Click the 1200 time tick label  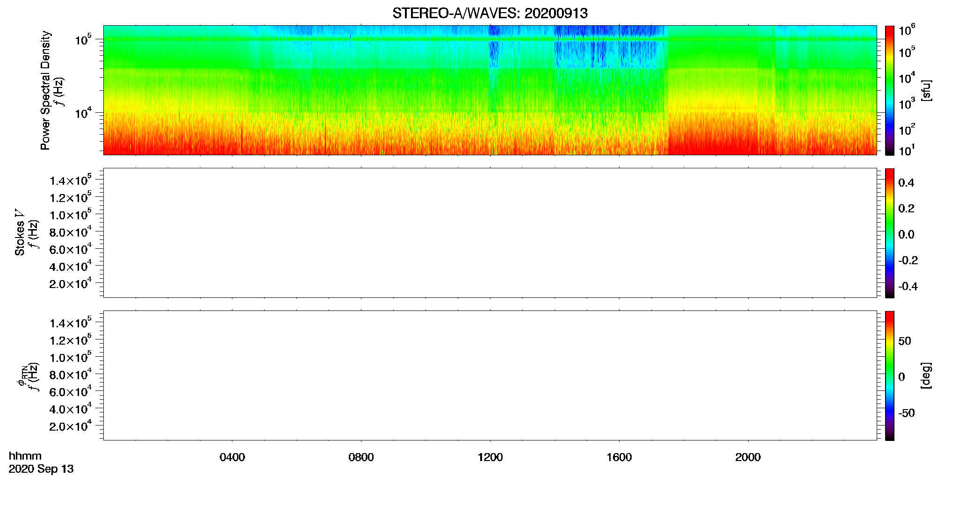coord(490,457)
